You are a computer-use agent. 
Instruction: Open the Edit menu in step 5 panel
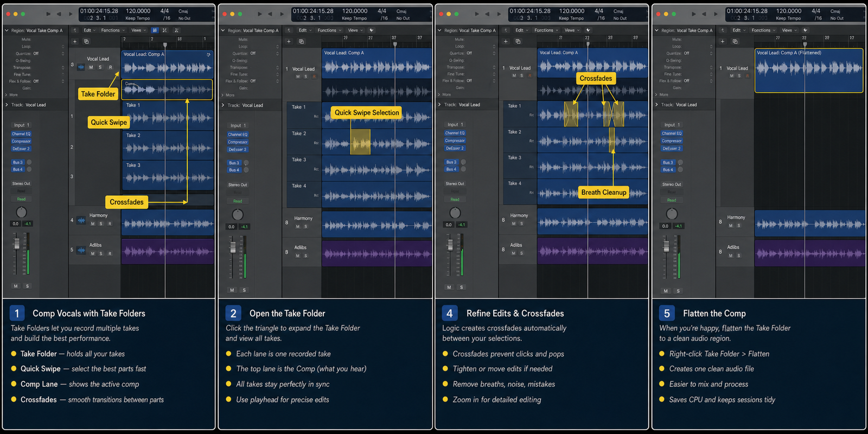point(738,30)
